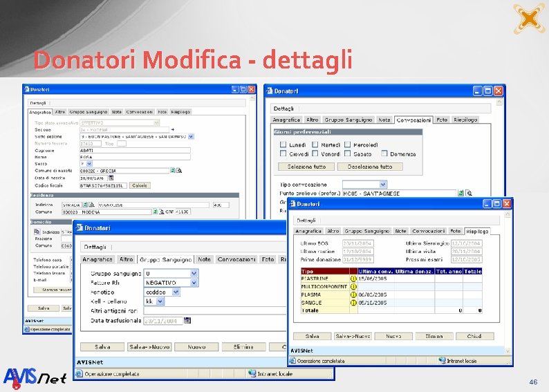Check the Domenica checkbox

384,153
